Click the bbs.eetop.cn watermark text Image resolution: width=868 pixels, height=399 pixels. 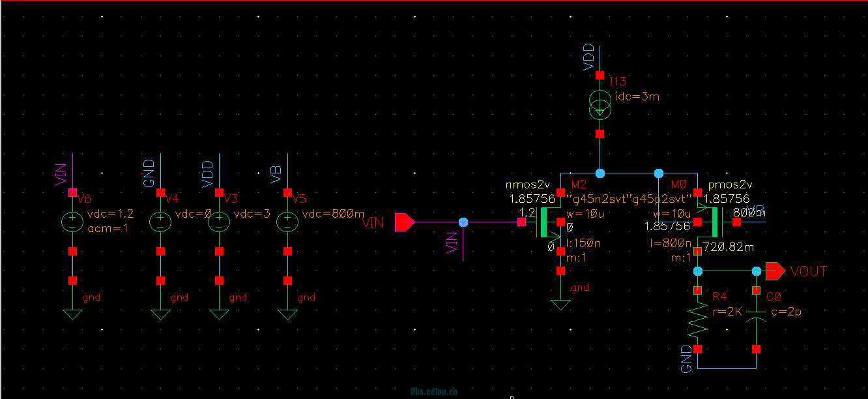tap(433, 391)
